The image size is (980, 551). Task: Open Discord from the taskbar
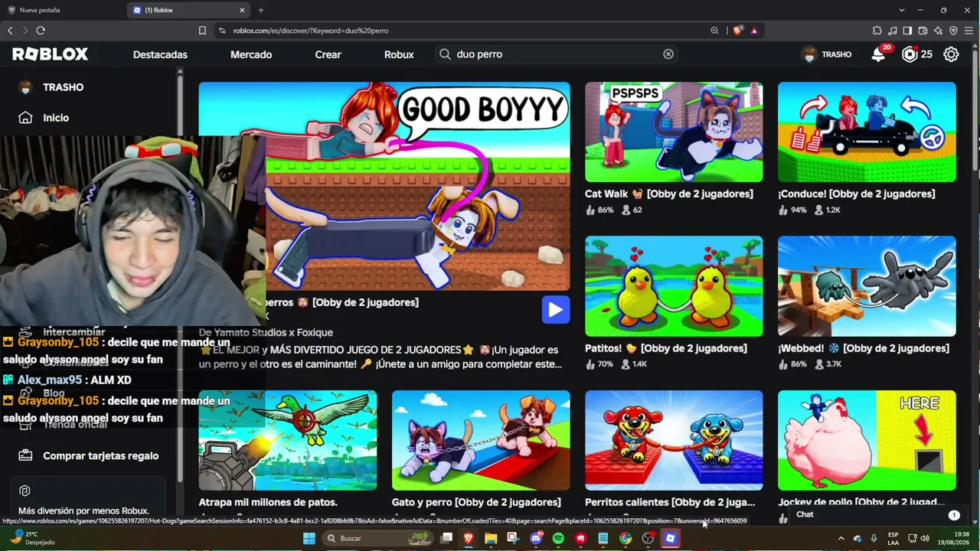[x=536, y=538]
